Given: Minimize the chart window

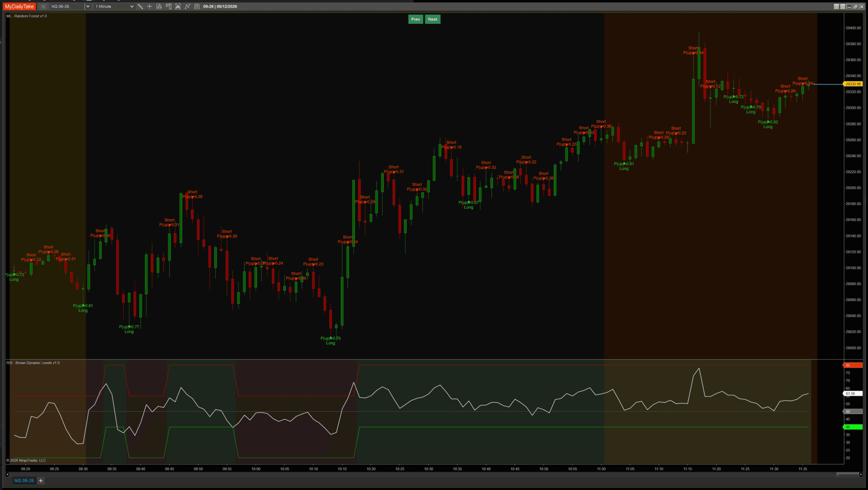Looking at the screenshot, I should point(849,6).
